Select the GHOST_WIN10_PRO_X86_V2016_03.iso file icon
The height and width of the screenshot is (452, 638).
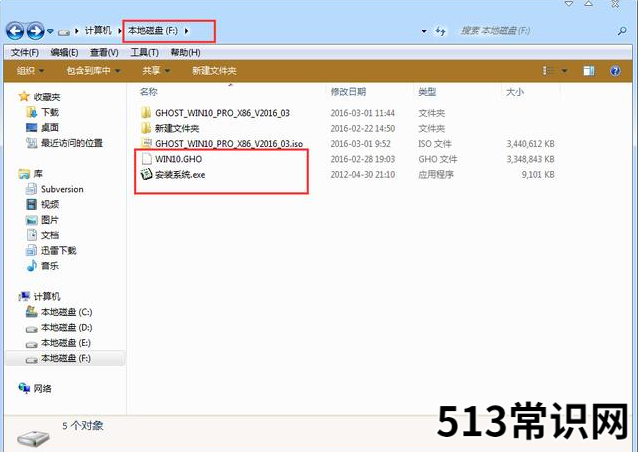tap(146, 143)
